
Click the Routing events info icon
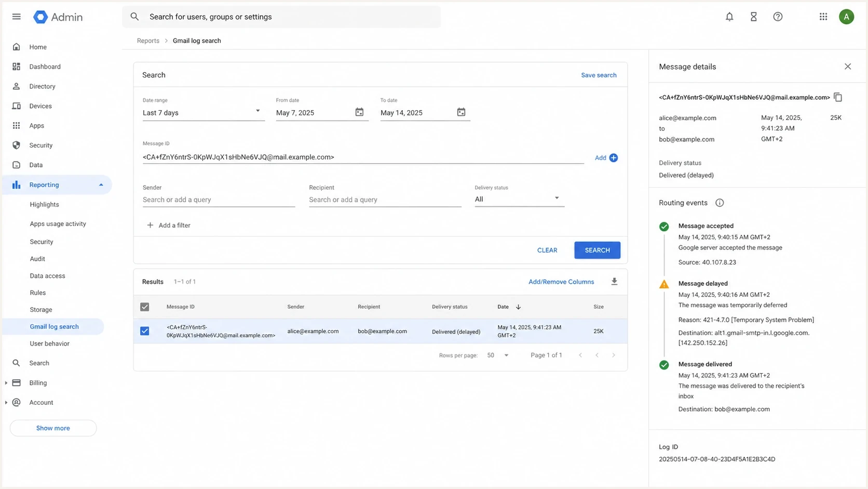click(720, 203)
